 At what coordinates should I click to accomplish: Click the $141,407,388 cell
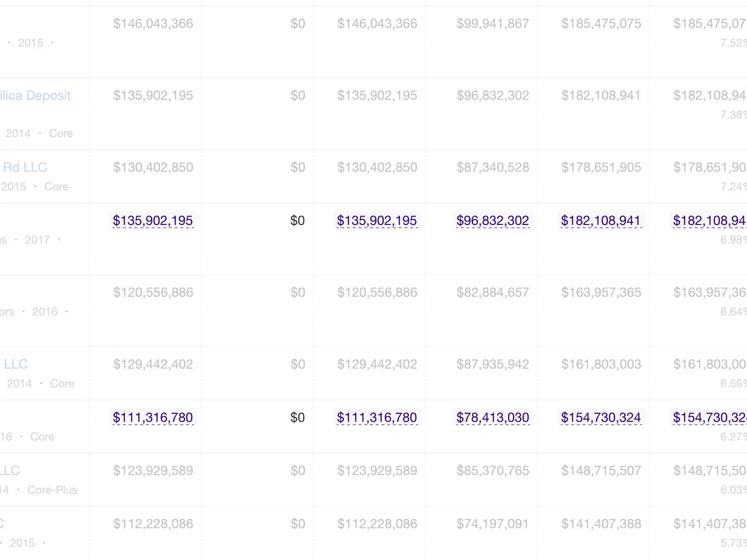(601, 524)
